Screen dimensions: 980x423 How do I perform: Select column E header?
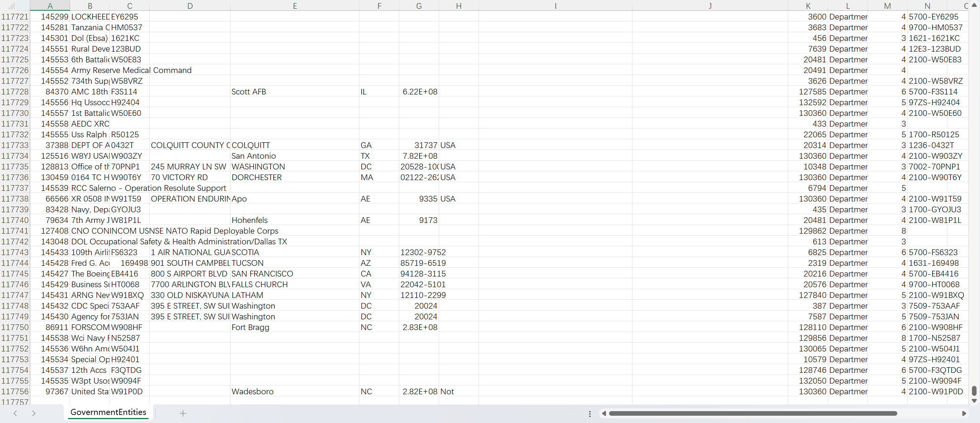pyautogui.click(x=294, y=6)
